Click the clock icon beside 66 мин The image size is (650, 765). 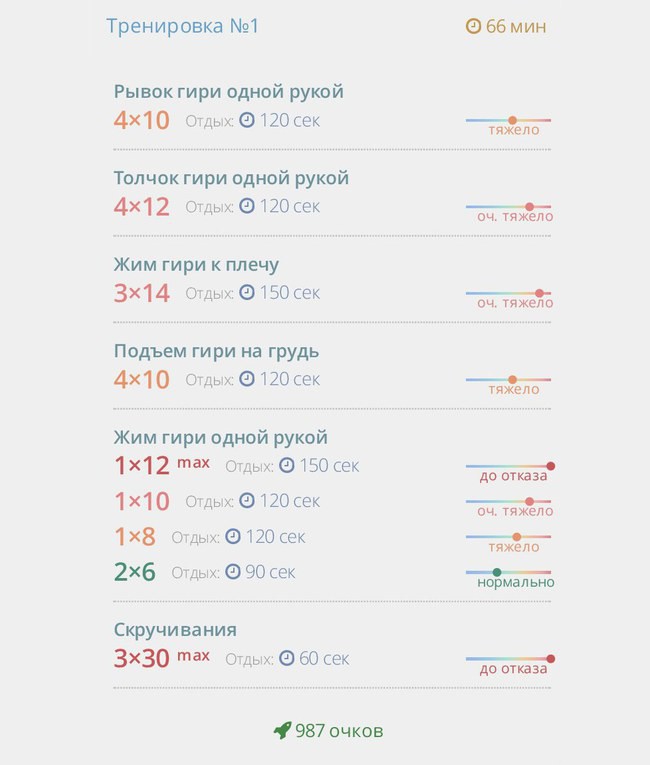473,26
